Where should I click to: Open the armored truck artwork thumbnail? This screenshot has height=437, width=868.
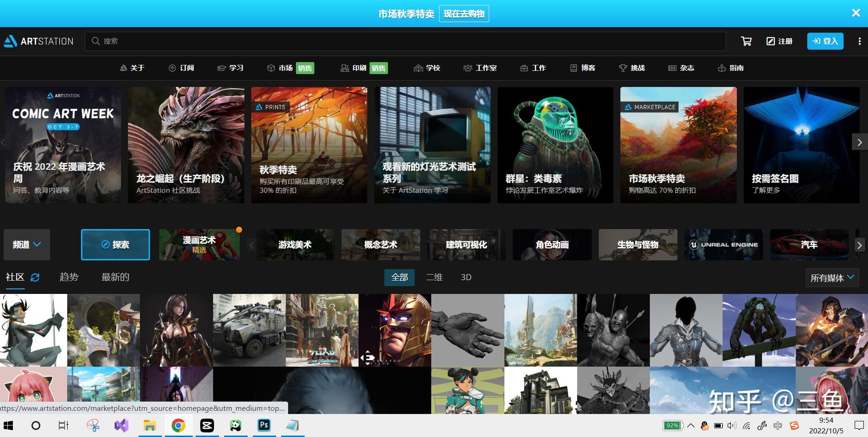coord(249,330)
